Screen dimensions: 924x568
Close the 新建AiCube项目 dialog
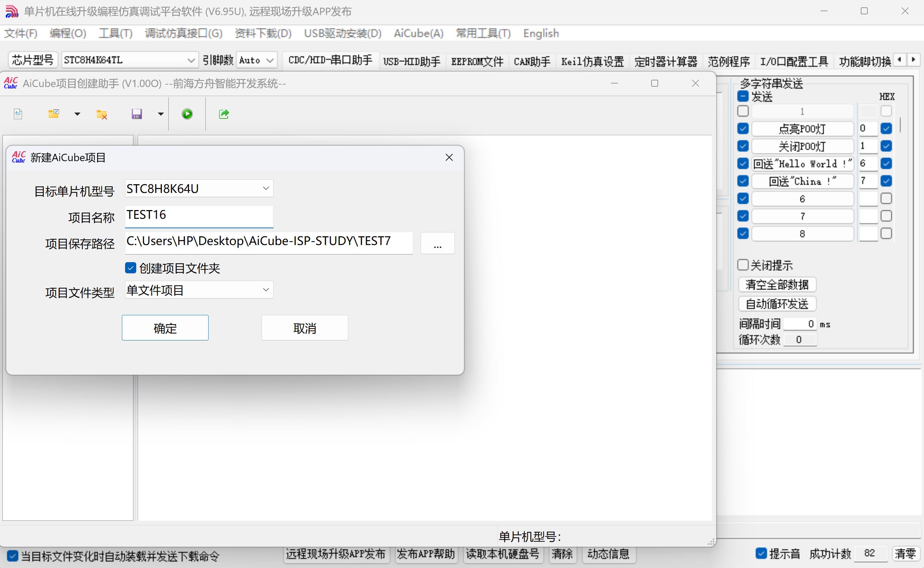pyautogui.click(x=449, y=157)
